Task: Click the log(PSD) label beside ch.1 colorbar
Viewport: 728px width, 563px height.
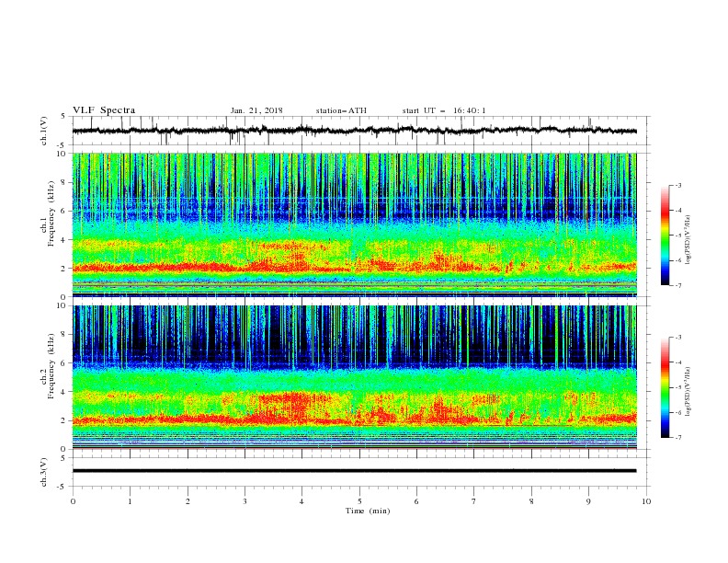Action: click(x=688, y=240)
